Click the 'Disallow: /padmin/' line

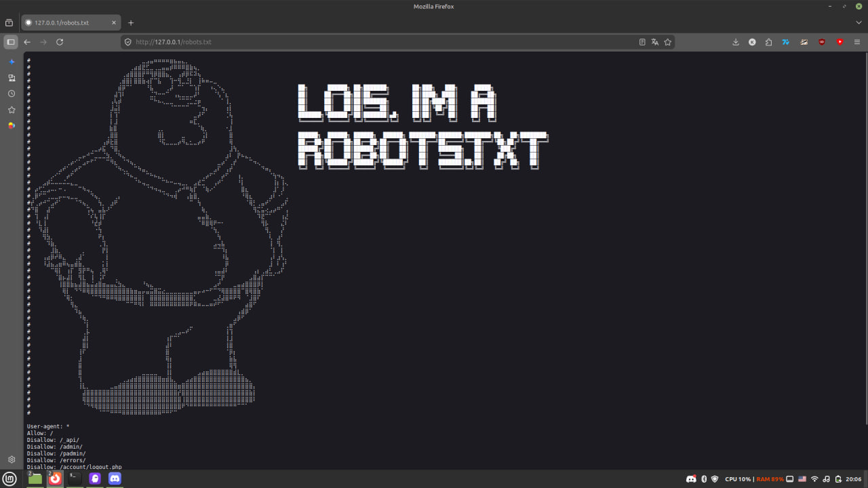56,453
